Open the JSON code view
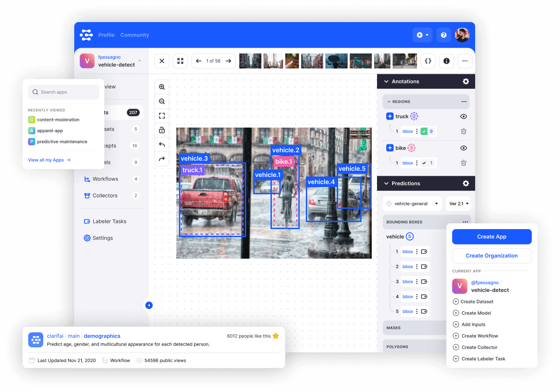Screen dimensions: 560x392 428,61
